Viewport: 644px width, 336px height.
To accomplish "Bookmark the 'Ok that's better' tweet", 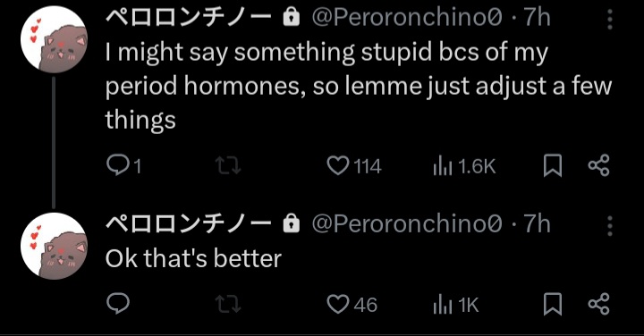I will (x=553, y=305).
